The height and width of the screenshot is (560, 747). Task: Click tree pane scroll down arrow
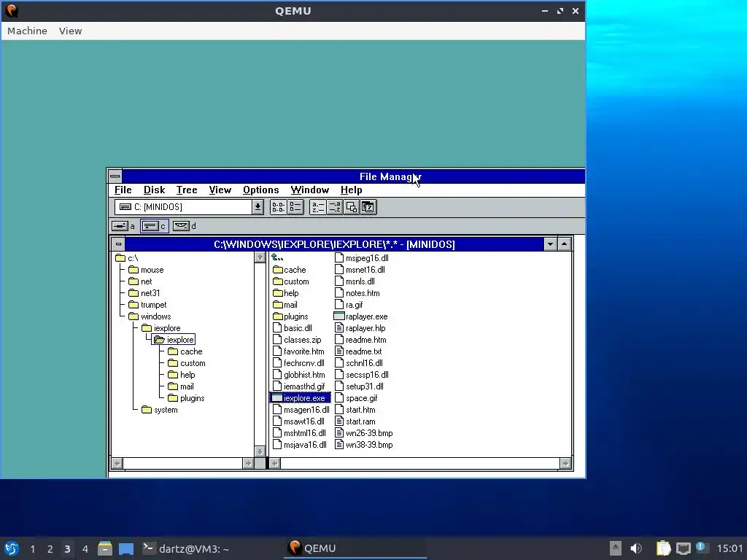click(260, 451)
